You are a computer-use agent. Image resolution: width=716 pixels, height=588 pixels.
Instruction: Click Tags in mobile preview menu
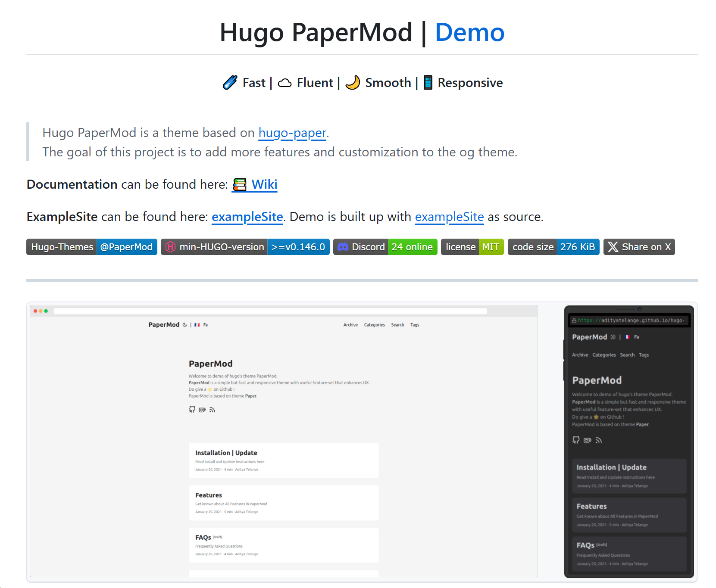[644, 355]
